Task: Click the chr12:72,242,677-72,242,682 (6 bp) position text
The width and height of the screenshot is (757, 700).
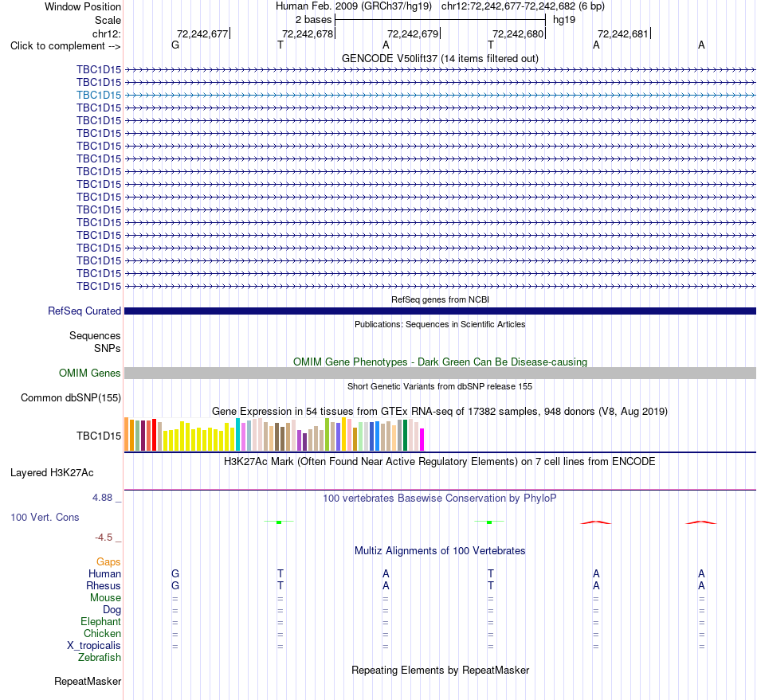Action: click(x=523, y=6)
